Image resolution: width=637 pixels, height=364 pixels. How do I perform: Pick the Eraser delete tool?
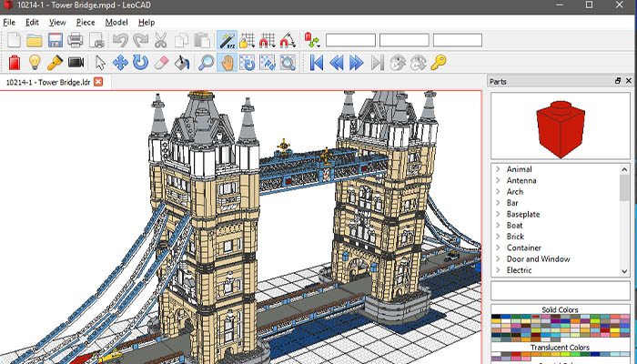coord(162,62)
